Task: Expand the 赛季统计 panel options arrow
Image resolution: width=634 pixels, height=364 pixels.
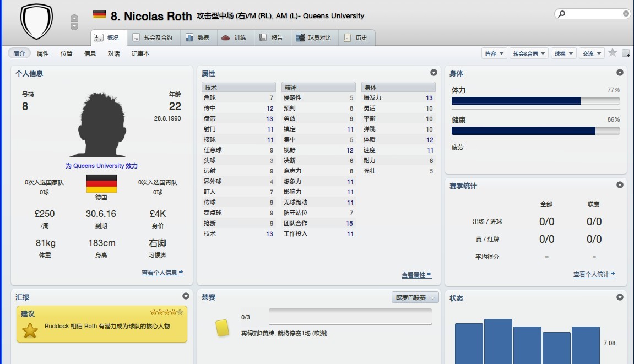Action: (620, 185)
